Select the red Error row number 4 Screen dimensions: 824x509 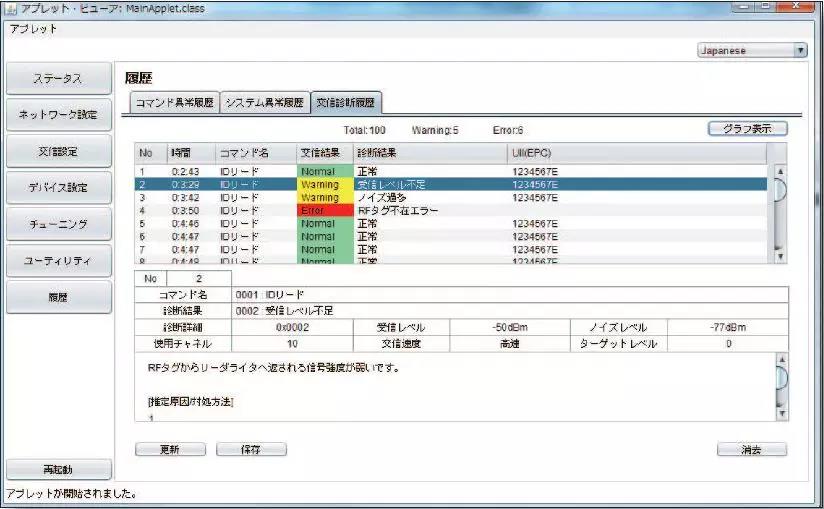400,211
